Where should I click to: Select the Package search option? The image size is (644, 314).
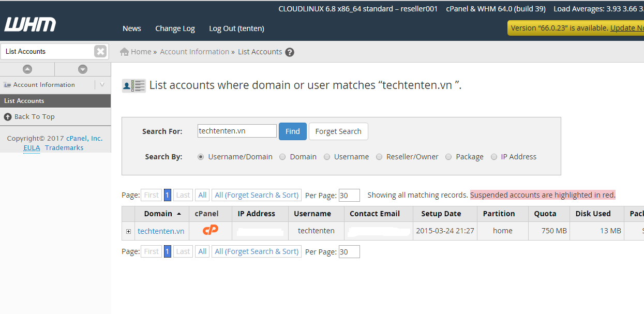tap(448, 157)
